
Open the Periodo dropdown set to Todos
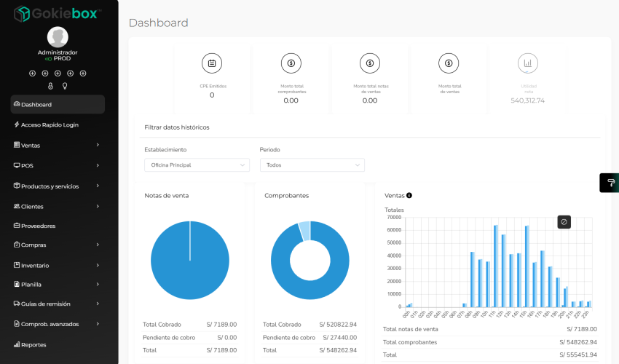tap(312, 165)
